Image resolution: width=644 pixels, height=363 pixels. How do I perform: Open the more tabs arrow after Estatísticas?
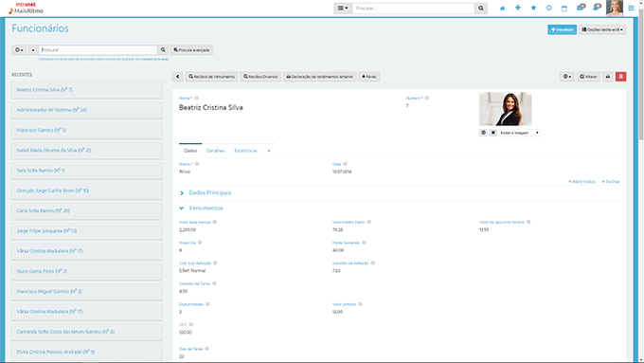click(x=269, y=151)
